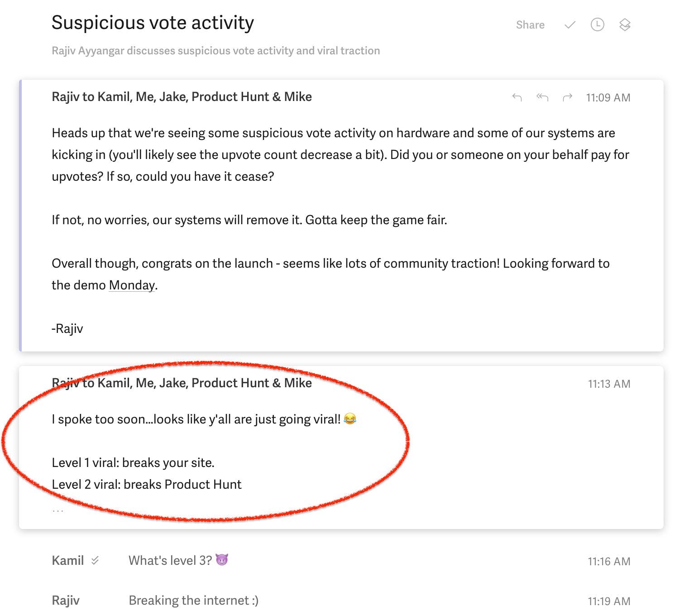The height and width of the screenshot is (616, 689).
Task: Click the 11:19 AM timestamp
Action: point(609,601)
